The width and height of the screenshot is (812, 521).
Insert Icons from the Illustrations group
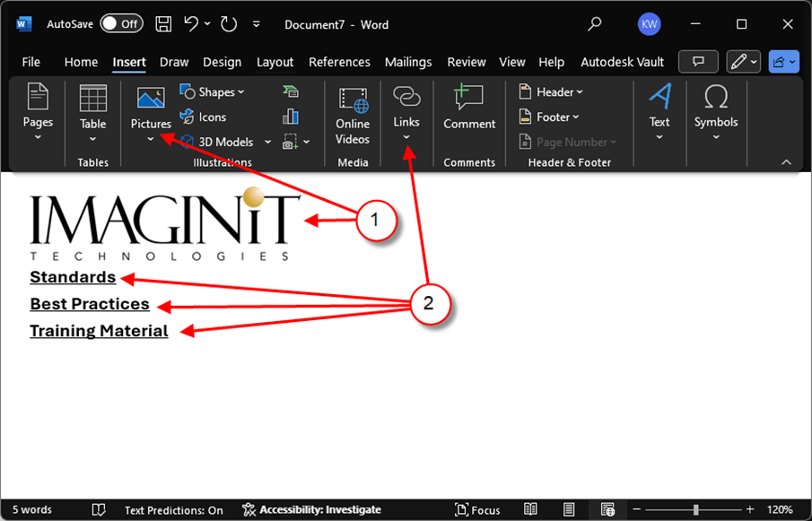[203, 117]
